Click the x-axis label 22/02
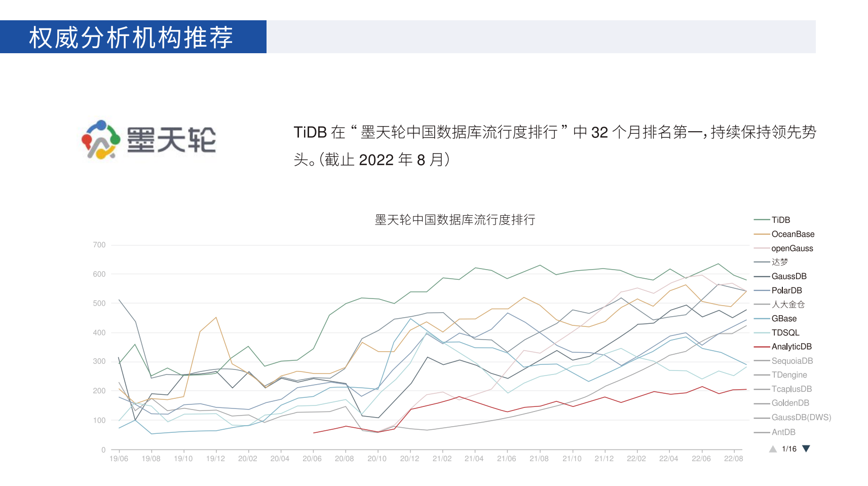Viewport: 868px width, 486px height. point(636,459)
